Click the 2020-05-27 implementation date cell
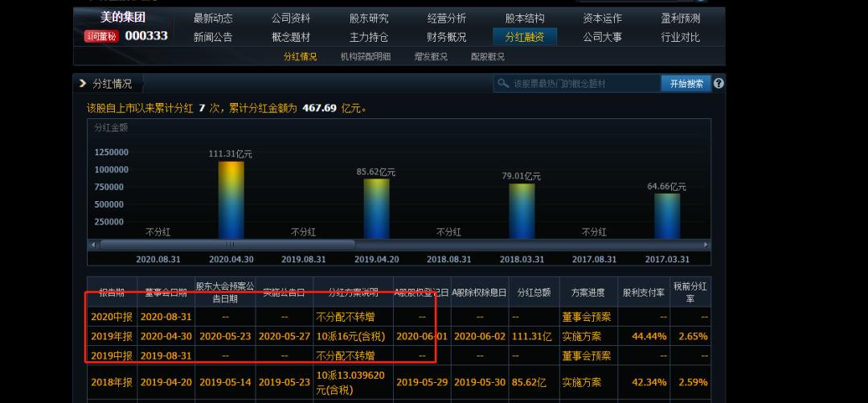This screenshot has width=868, height=403. 285,336
